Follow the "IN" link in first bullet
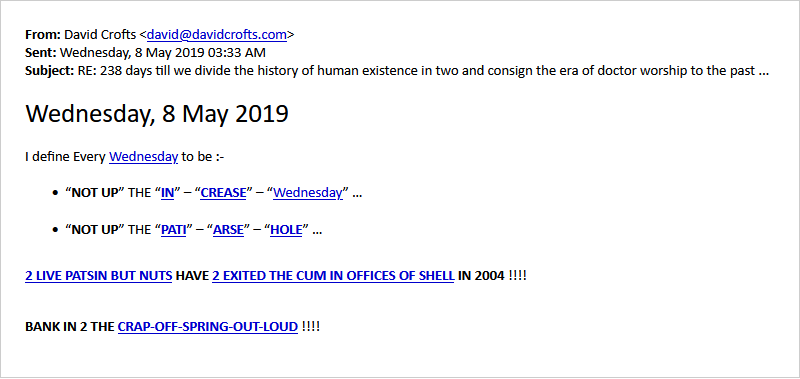Viewport: 800px width, 379px height. tap(167, 193)
